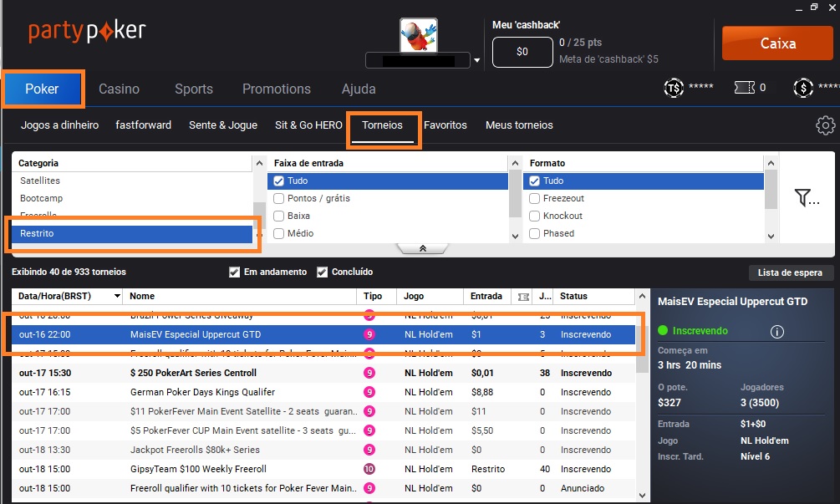Image resolution: width=840 pixels, height=504 pixels.
Task: Click table-size 10 icon for GipsyTeam Weekly Freeroll
Action: click(x=369, y=469)
